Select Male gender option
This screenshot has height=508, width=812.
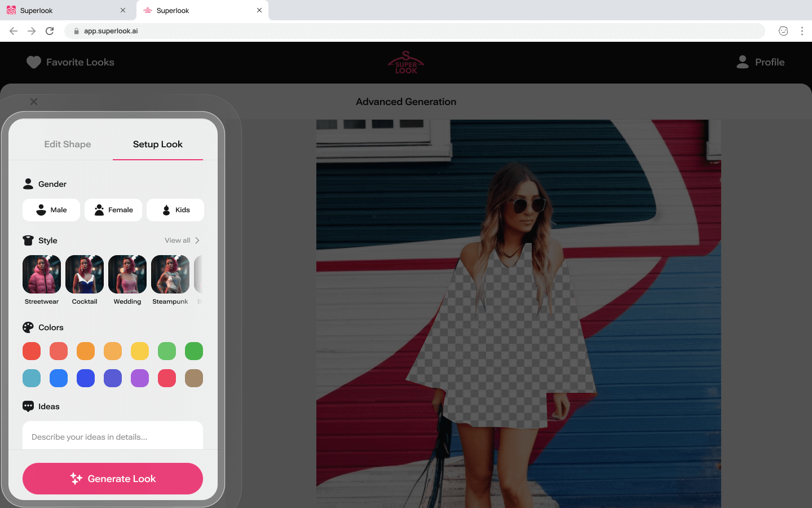[x=51, y=210]
